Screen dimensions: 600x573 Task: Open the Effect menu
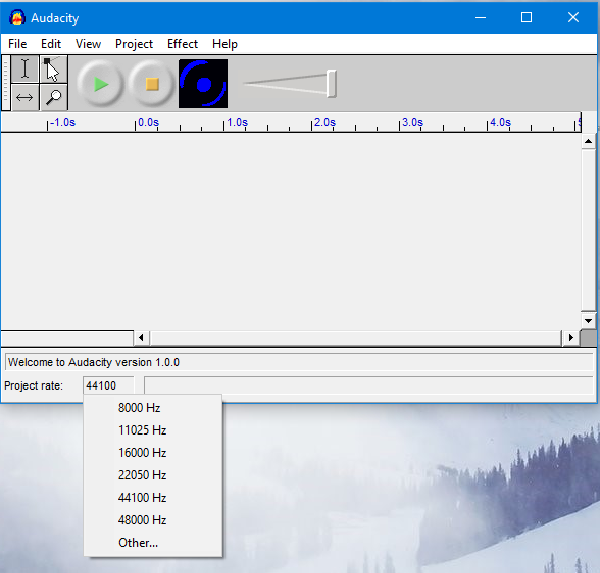click(x=182, y=44)
